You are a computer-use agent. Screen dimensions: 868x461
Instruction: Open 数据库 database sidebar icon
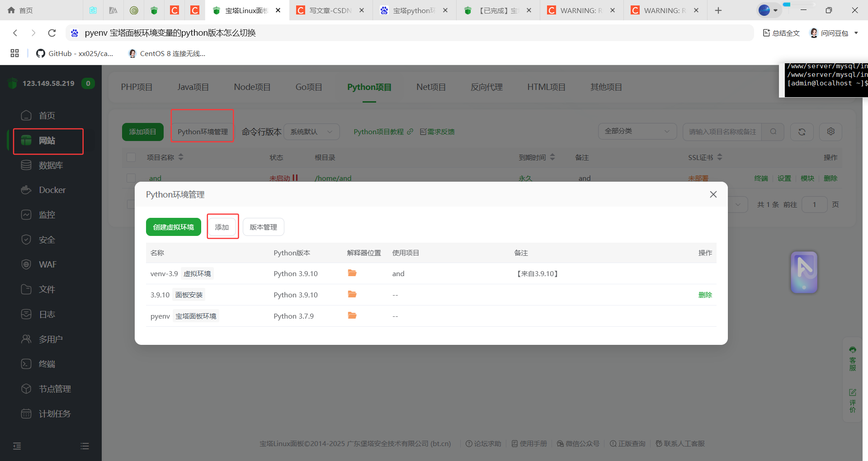[26, 165]
